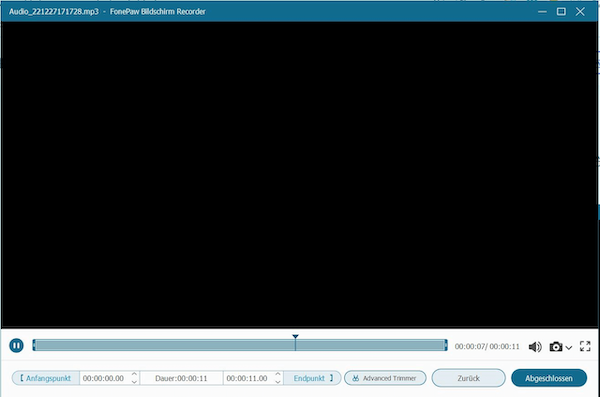
Task: Maximize the FonePaw recorder window
Action: pyautogui.click(x=561, y=11)
